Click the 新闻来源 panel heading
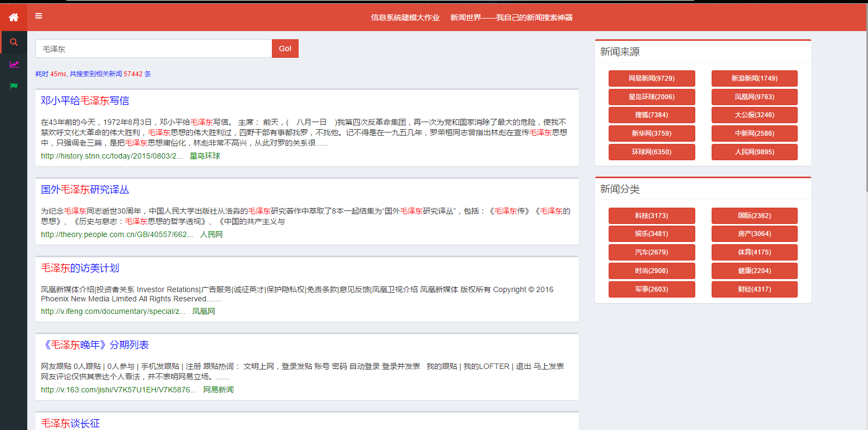Image resolution: width=868 pixels, height=430 pixels. 620,52
